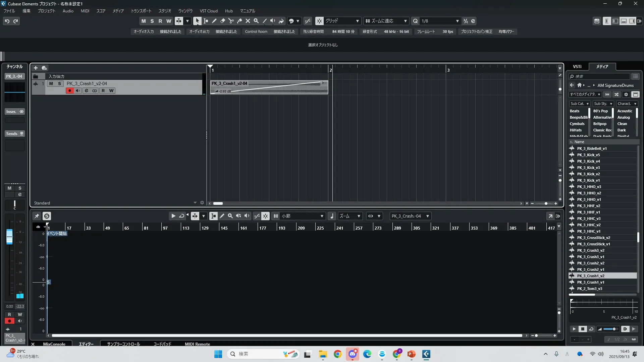
Task: Mute the PK_3_Crash1_v2-04 track
Action: pos(51,84)
